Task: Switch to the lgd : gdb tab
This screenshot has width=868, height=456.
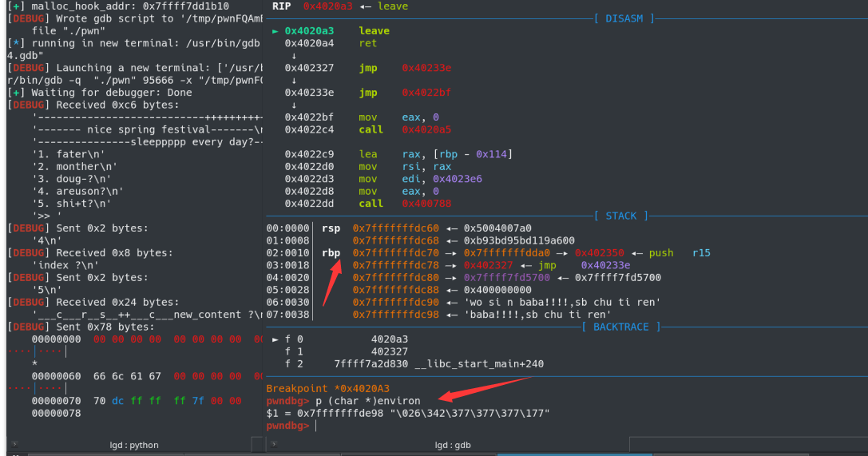Action: [x=452, y=445]
